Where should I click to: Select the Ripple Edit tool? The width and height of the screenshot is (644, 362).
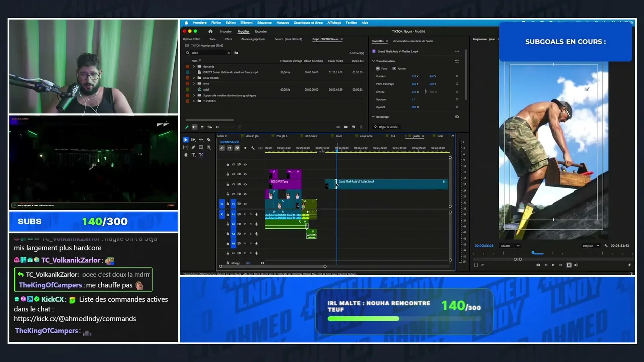tap(201, 140)
